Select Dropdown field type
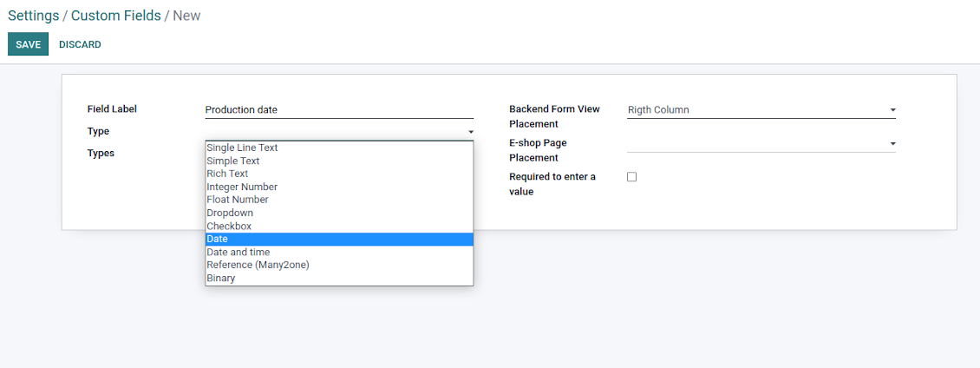Screen dimensions: 980x368 point(230,213)
